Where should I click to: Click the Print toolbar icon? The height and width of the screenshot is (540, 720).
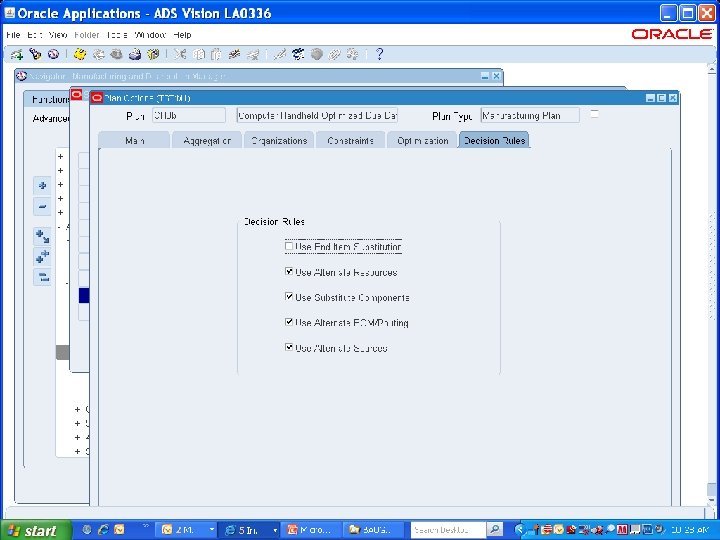coord(135,55)
